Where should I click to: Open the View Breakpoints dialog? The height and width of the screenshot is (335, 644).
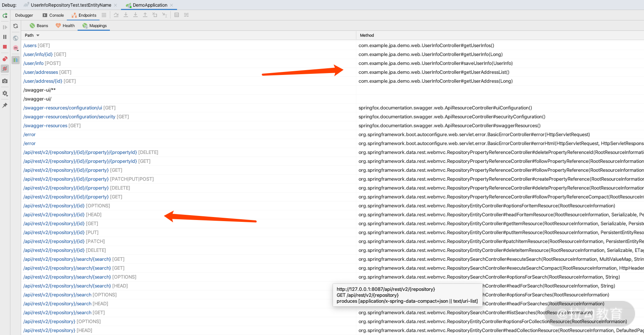(x=5, y=59)
